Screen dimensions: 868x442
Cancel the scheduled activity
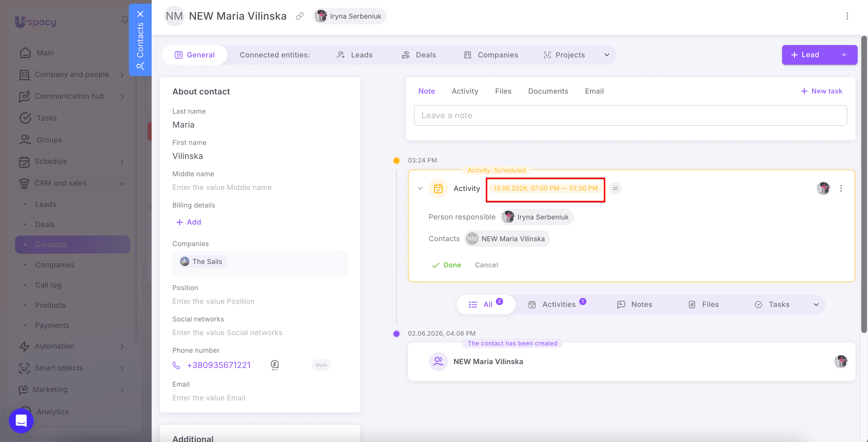coord(486,265)
